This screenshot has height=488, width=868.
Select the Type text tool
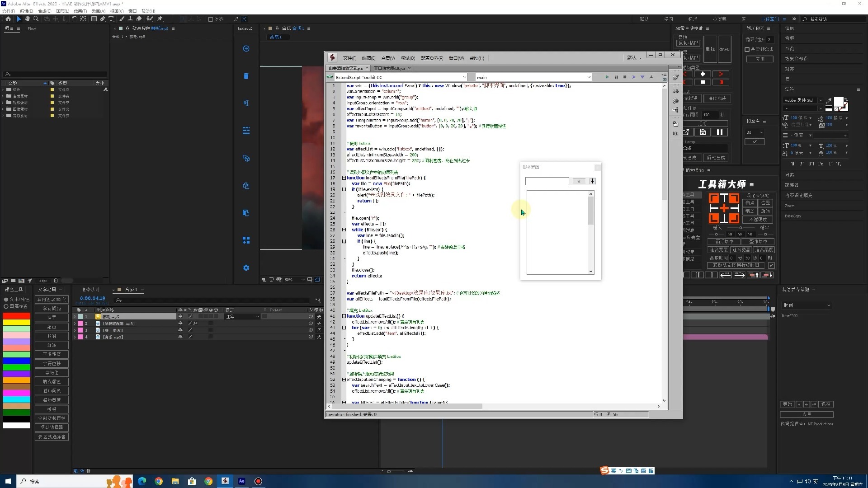tap(111, 19)
